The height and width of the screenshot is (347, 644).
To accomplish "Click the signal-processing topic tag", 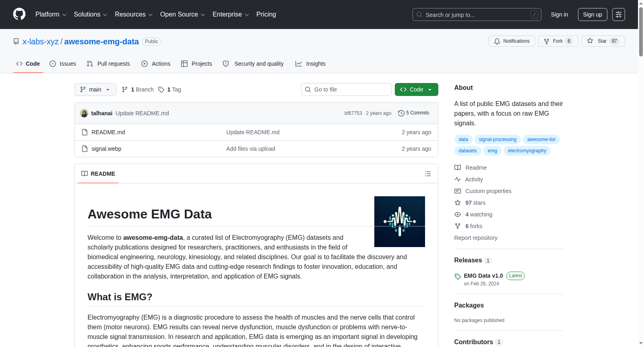I will [x=497, y=139].
